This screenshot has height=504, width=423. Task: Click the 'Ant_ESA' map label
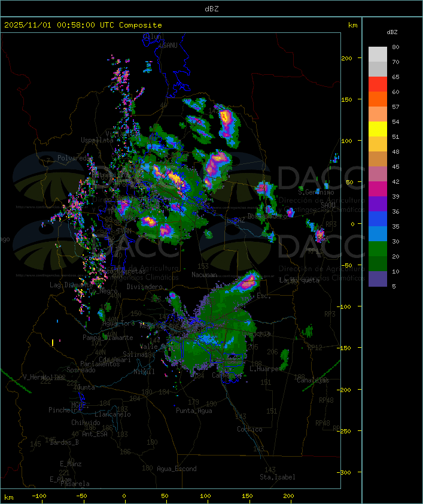[95, 434]
